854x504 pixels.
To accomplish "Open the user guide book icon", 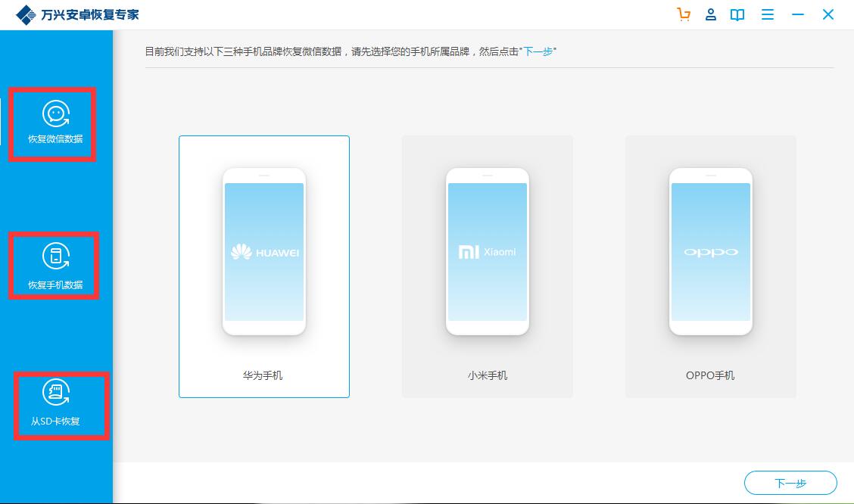I will point(737,14).
